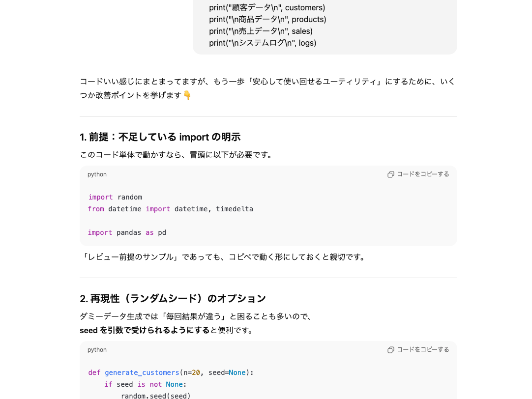This screenshot has height=399, width=532.
Task: Click the from datetime import line
Action: pyautogui.click(x=170, y=209)
